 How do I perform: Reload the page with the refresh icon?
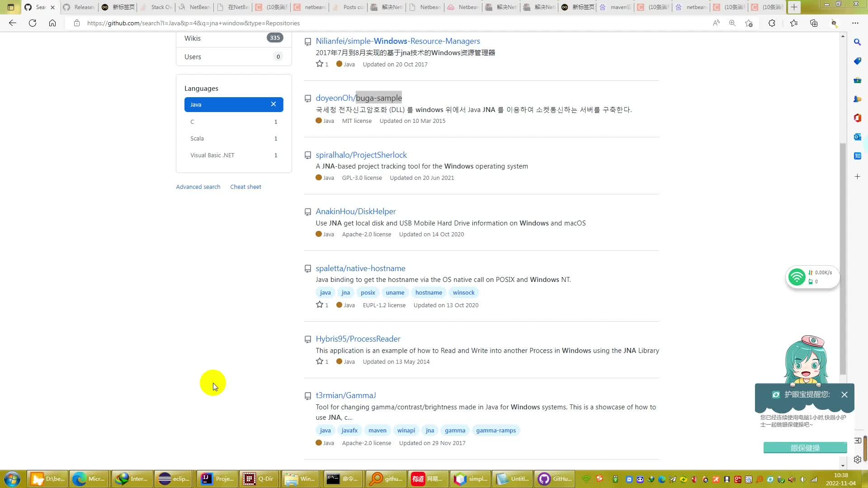tap(33, 23)
